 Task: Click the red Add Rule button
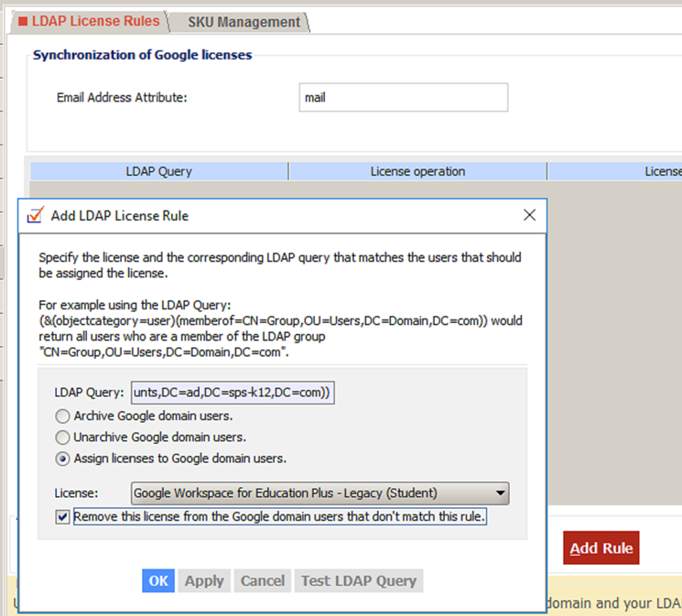[601, 548]
